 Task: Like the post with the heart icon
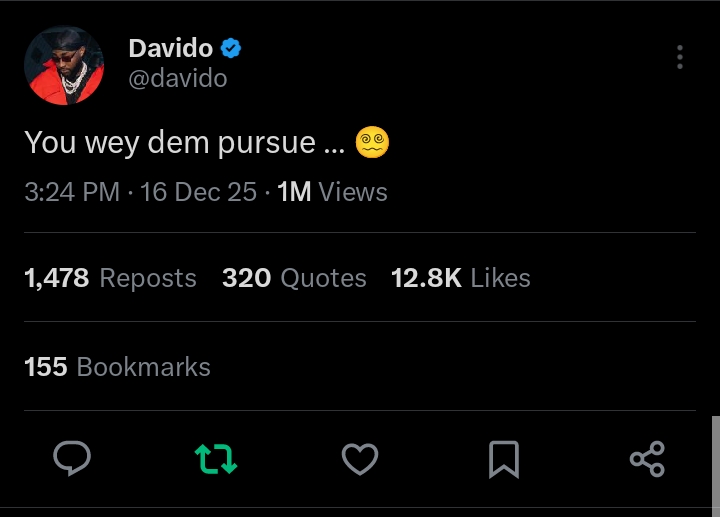[x=360, y=459]
